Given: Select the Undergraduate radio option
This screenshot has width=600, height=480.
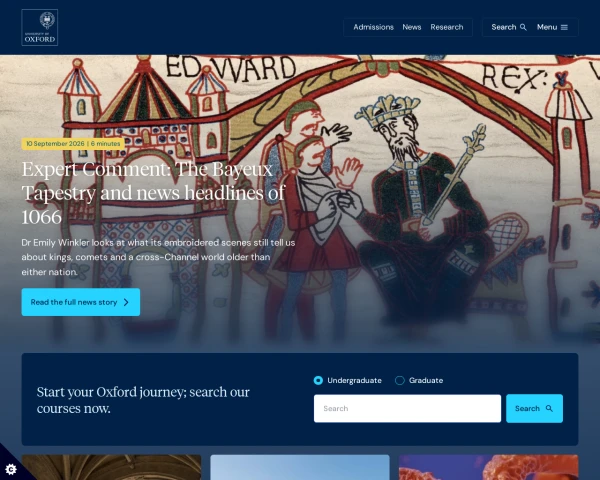Looking at the screenshot, I should coord(347,380).
